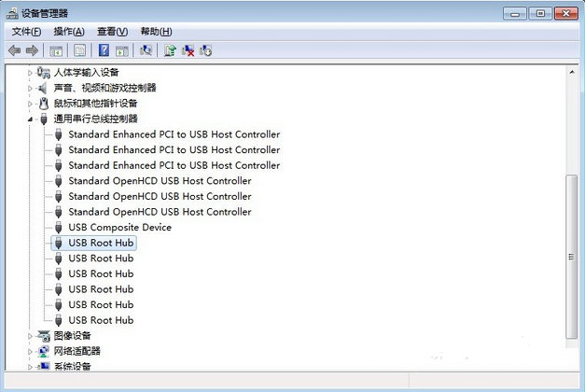This screenshot has height=392, width=585.
Task: Expand the 鼠标和其他指针设备 node
Action: [x=30, y=104]
